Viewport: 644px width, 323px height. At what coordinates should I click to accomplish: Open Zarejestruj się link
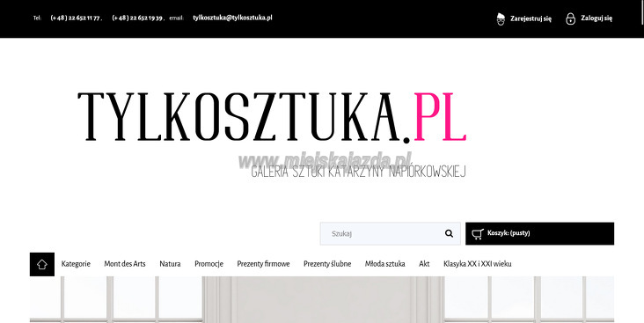[x=531, y=18]
